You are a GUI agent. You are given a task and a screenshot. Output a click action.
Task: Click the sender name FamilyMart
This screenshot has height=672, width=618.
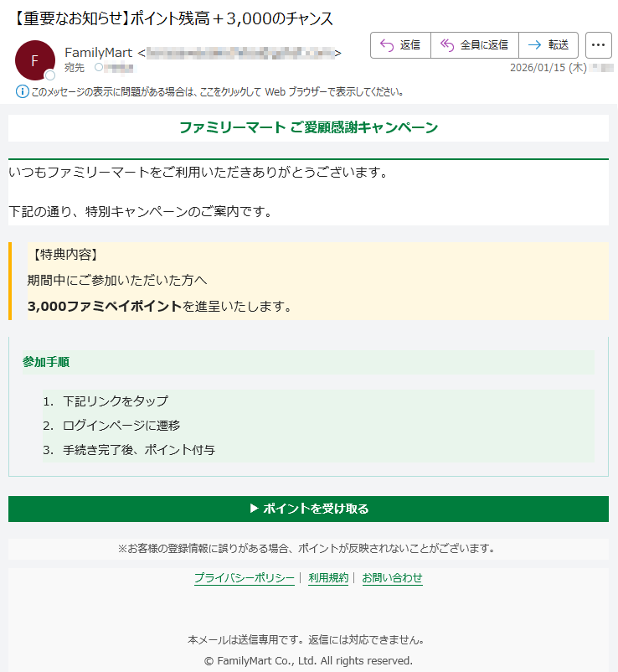point(98,53)
